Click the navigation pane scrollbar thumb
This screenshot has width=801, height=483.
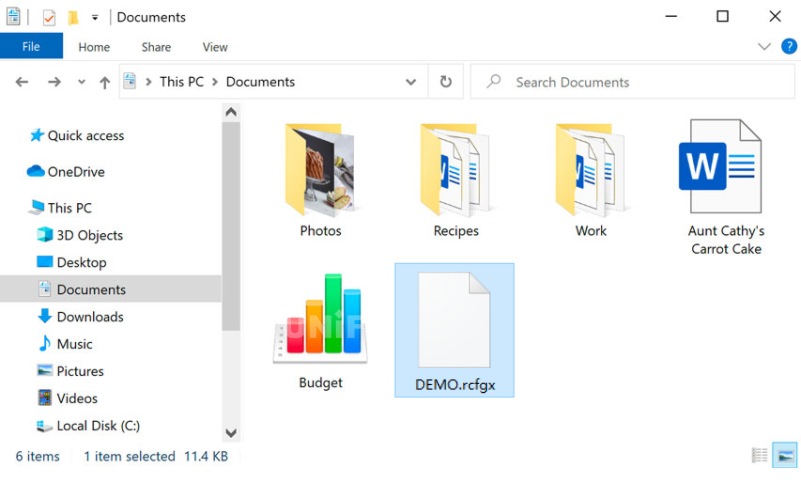pyautogui.click(x=231, y=226)
